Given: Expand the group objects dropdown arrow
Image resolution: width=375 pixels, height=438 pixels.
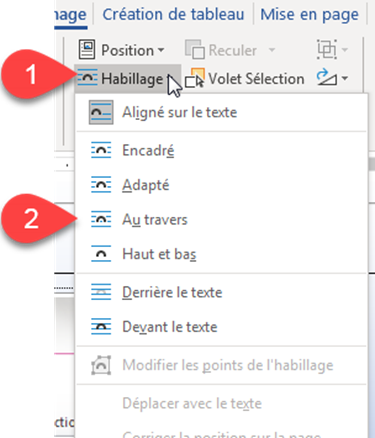Looking at the screenshot, I should click(x=345, y=50).
